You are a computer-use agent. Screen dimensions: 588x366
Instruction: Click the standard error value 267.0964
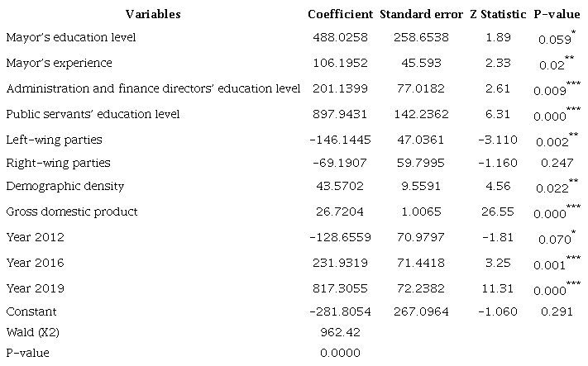[422, 312]
